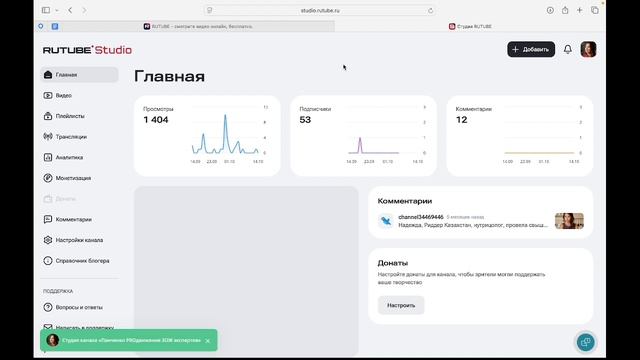Open Safari downloads icon
This screenshot has height=360, width=640.
(x=550, y=10)
